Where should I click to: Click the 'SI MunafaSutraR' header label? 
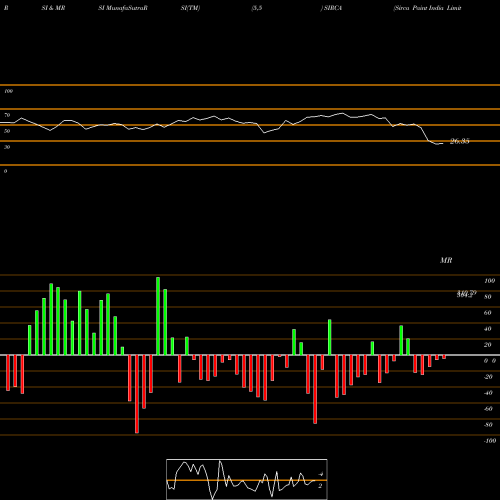point(123,8)
